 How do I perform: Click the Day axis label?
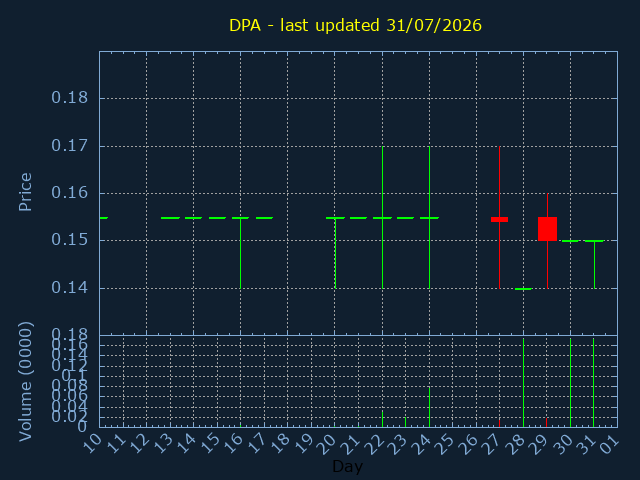[x=347, y=466]
